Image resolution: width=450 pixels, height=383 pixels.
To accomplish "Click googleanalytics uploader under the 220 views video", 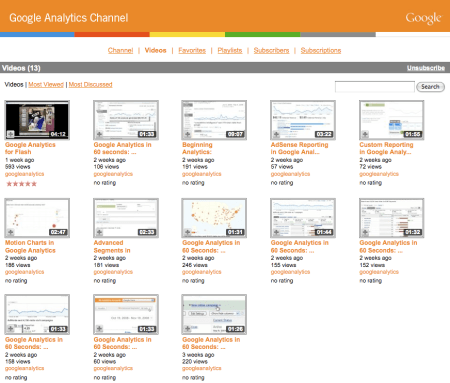I will click(x=202, y=368).
